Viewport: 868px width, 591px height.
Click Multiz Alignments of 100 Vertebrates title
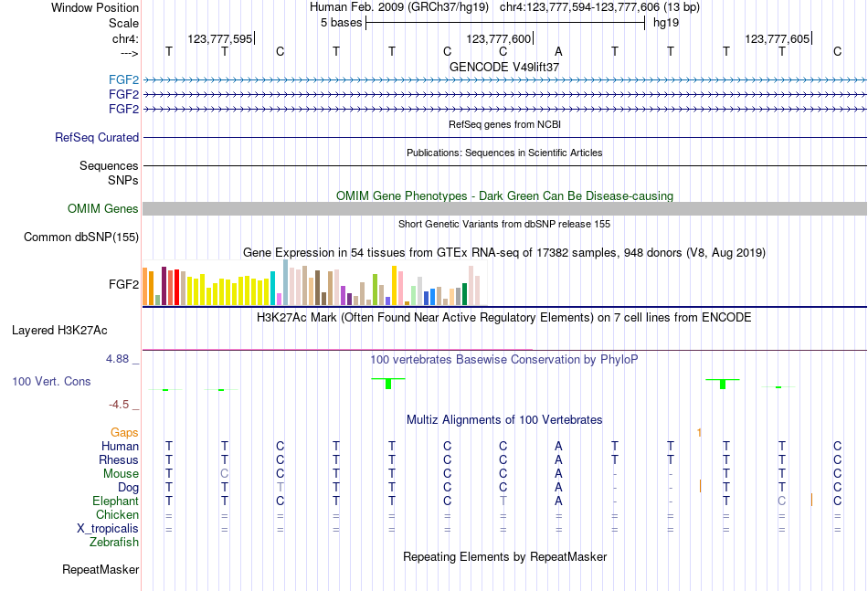click(504, 420)
